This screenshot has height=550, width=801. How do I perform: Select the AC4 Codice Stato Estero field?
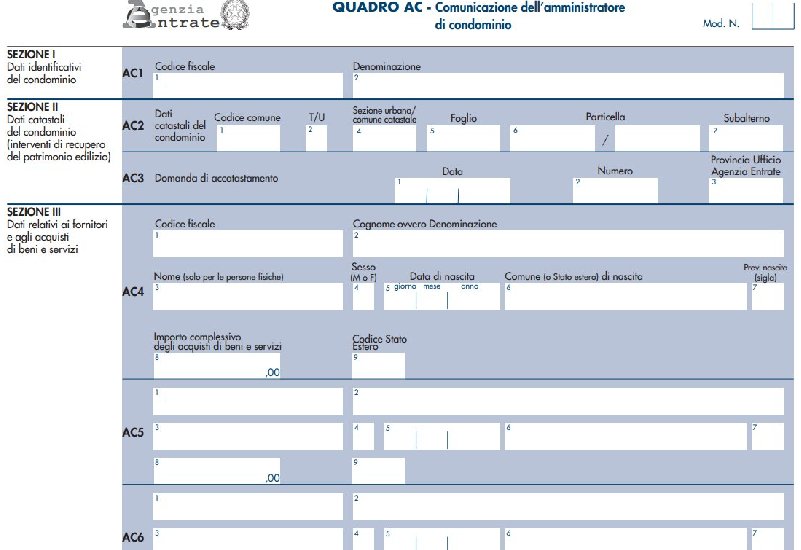(x=378, y=365)
